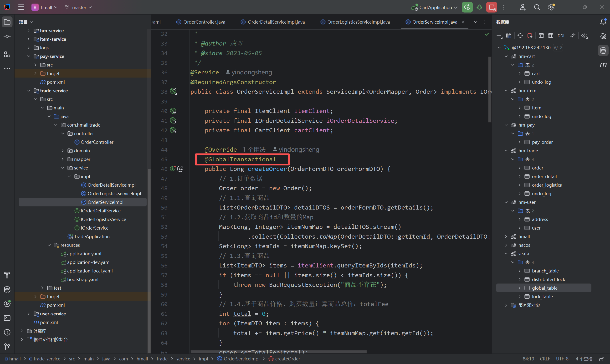Click the editor horizontal scrollbar
Viewport: 610px width, 364px height.
[x=278, y=352]
